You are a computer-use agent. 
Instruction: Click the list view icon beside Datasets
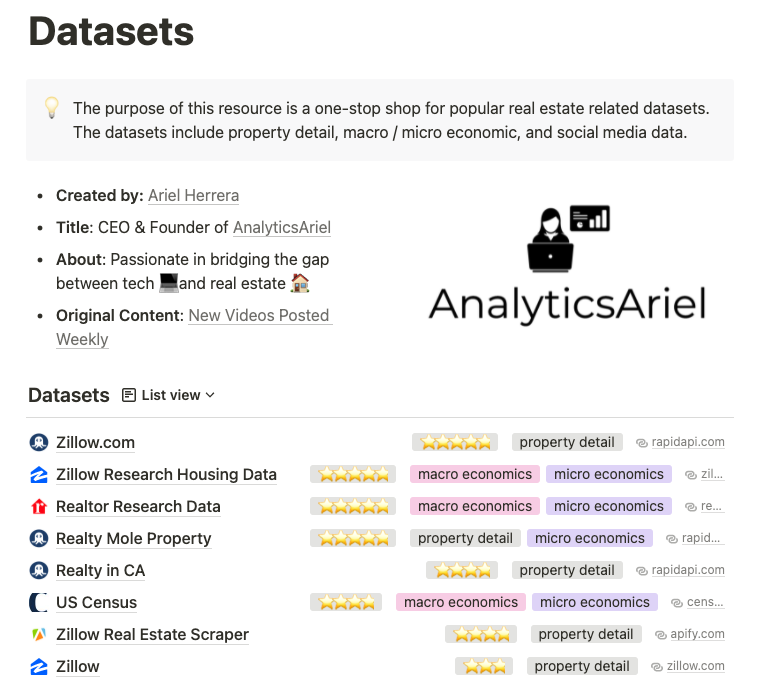[x=129, y=395]
